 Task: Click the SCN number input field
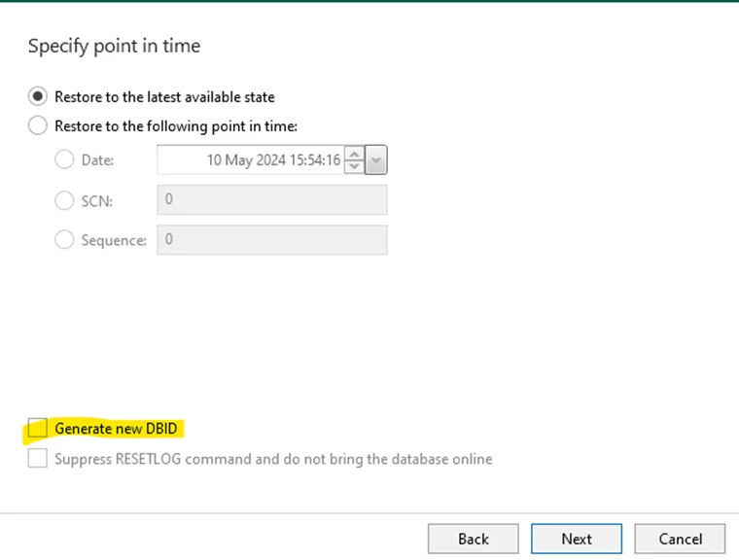pyautogui.click(x=272, y=200)
